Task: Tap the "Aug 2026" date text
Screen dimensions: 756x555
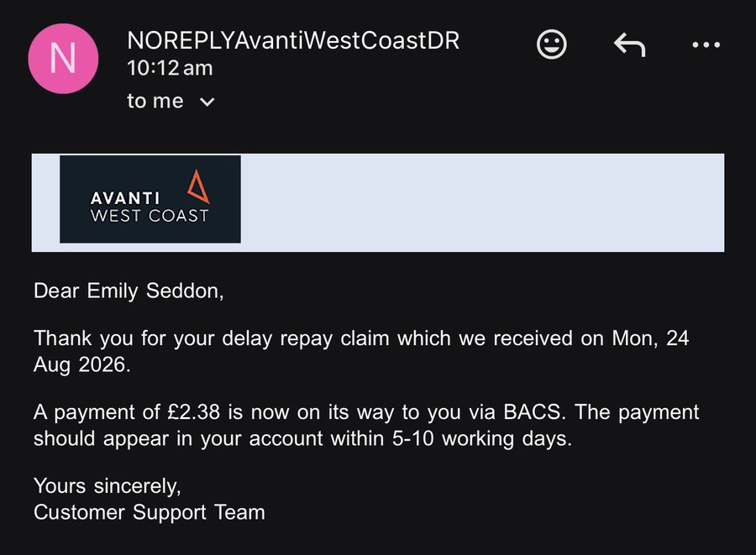Action: (x=82, y=364)
